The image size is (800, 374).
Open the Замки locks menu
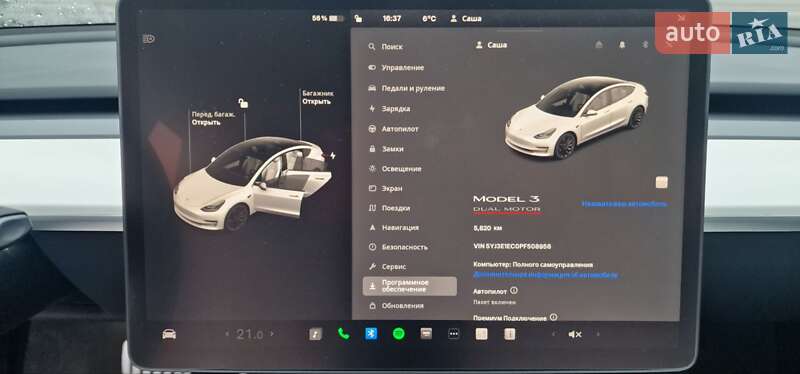386,149
